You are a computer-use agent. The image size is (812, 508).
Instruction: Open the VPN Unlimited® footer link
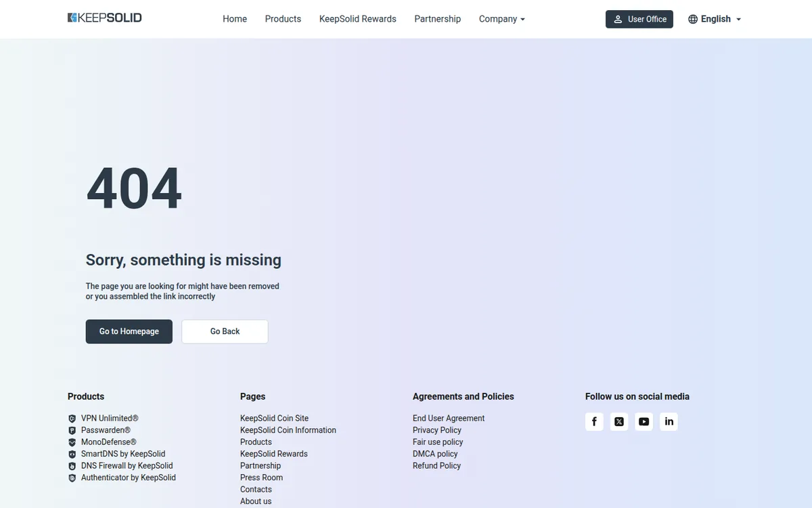tap(110, 419)
